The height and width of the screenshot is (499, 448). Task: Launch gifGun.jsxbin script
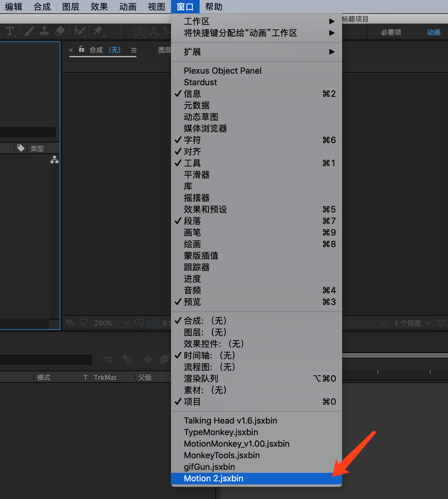pyautogui.click(x=257, y=467)
